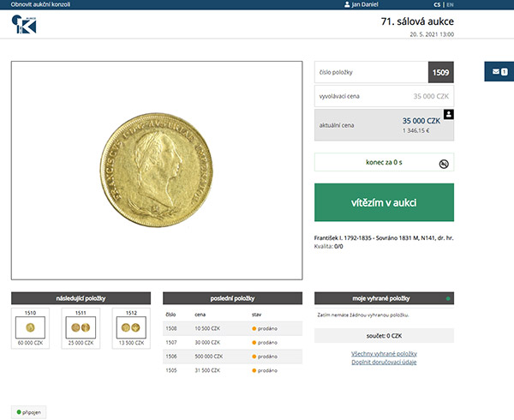Open the messages envelope notification

tap(496, 72)
